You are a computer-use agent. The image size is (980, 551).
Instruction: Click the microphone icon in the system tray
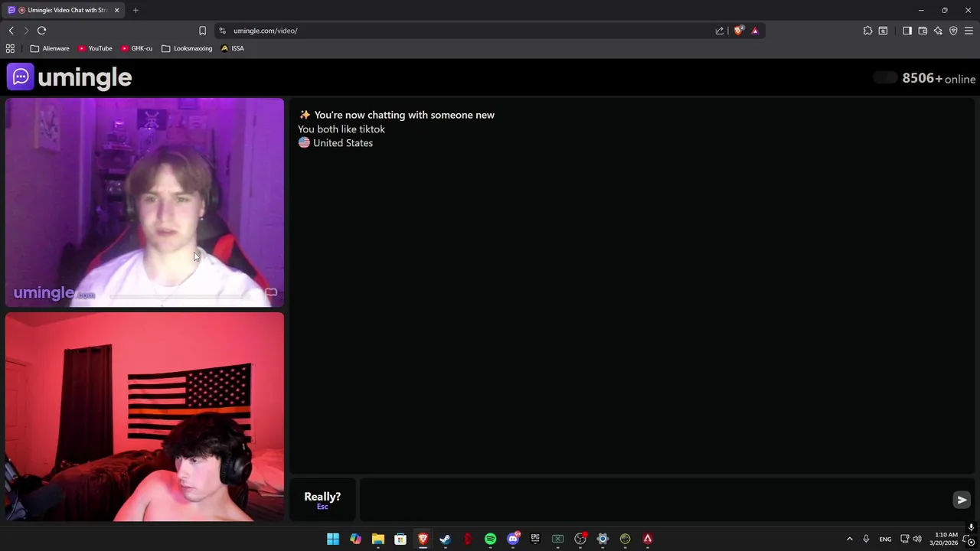(x=866, y=539)
